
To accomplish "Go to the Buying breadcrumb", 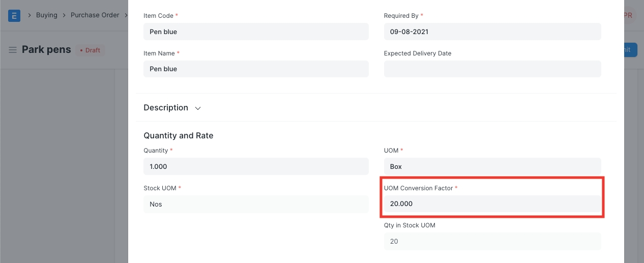I will click(46, 15).
